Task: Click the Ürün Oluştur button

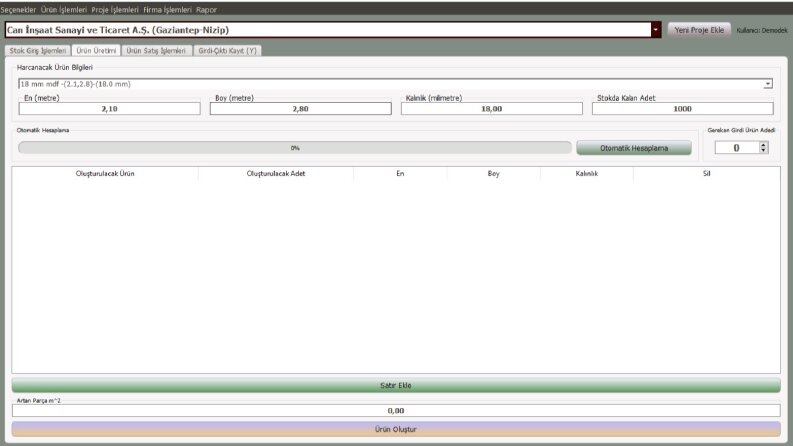Action: tap(395, 429)
